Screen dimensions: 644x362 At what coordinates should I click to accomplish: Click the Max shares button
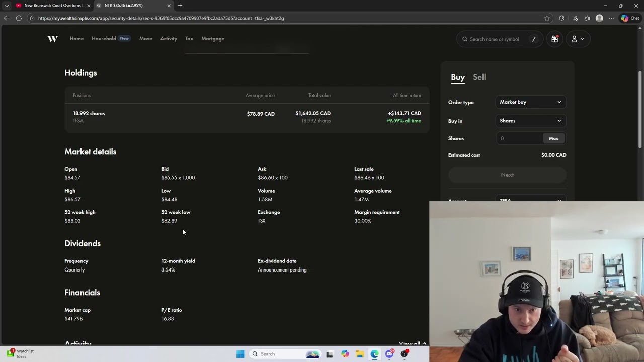pos(553,138)
